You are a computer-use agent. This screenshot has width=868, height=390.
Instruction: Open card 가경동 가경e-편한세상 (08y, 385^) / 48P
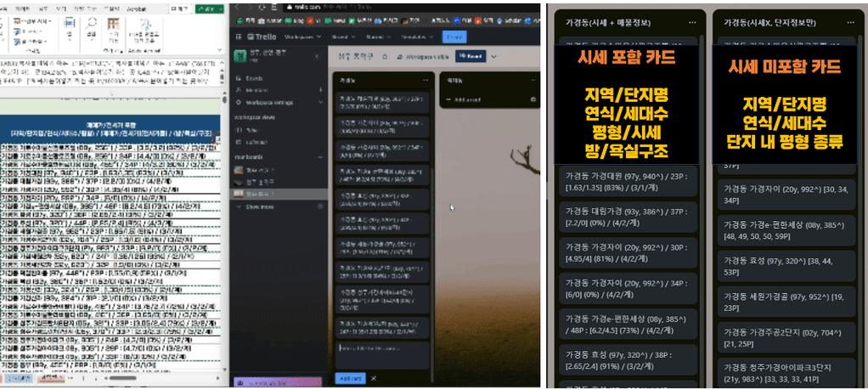[x=628, y=324]
